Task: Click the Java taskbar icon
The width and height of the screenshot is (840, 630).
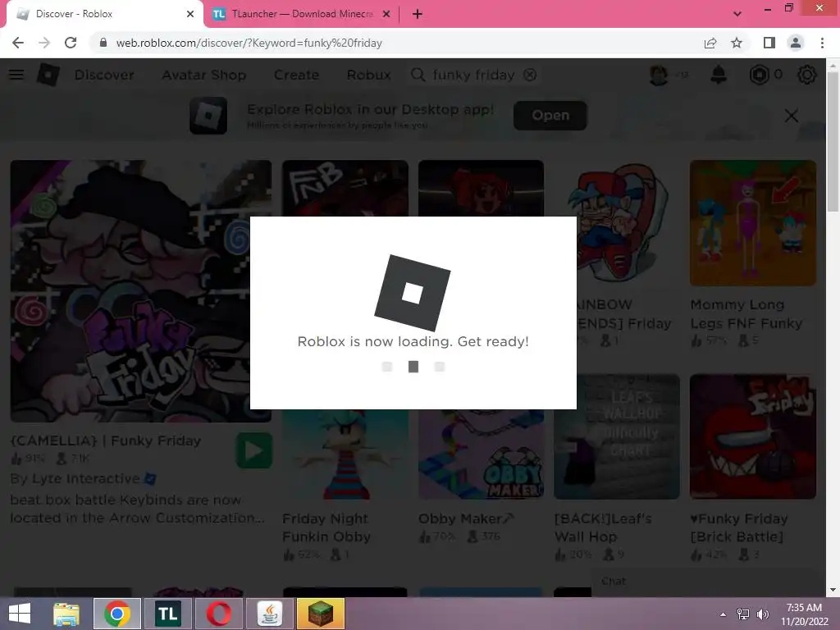Action: coord(269,614)
